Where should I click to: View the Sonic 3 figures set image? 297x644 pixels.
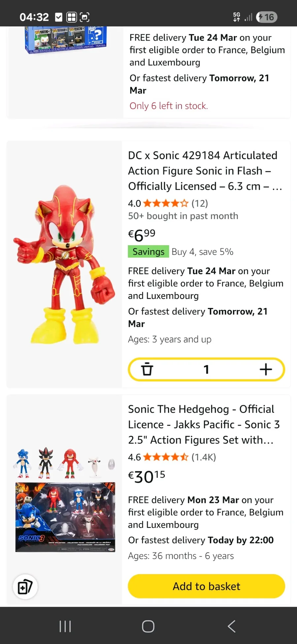pos(65,500)
